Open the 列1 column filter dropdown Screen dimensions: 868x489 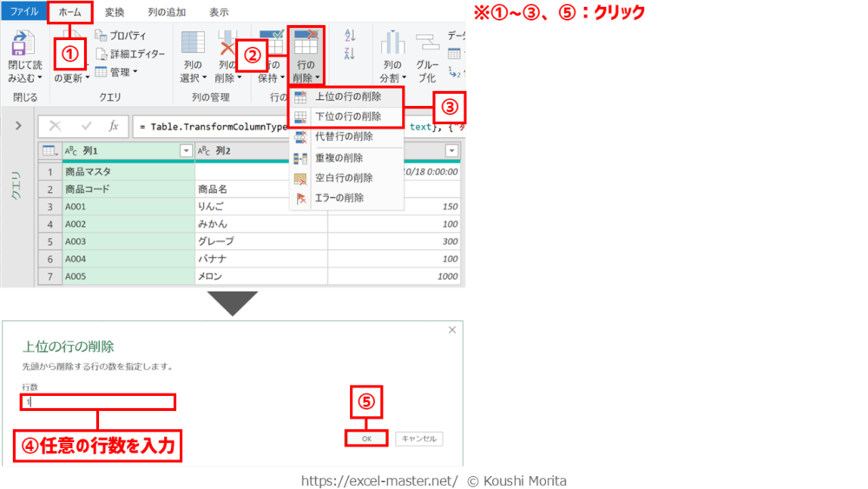tap(186, 151)
